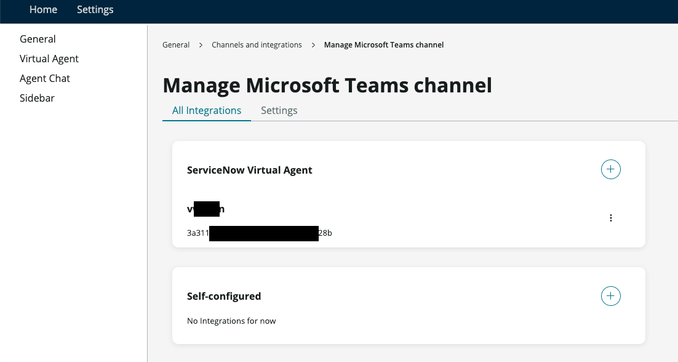
Task: Click the Self-configured card heading
Action: pos(224,296)
